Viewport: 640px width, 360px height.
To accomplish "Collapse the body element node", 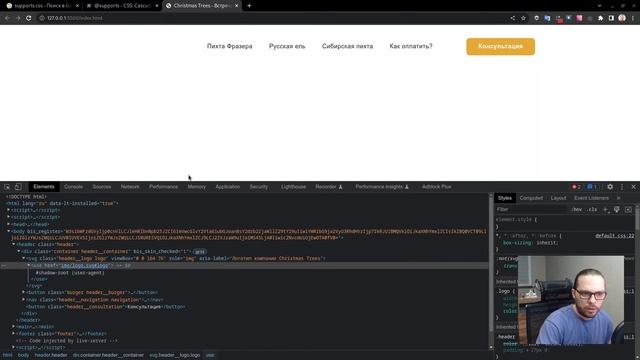I will 9,231.
